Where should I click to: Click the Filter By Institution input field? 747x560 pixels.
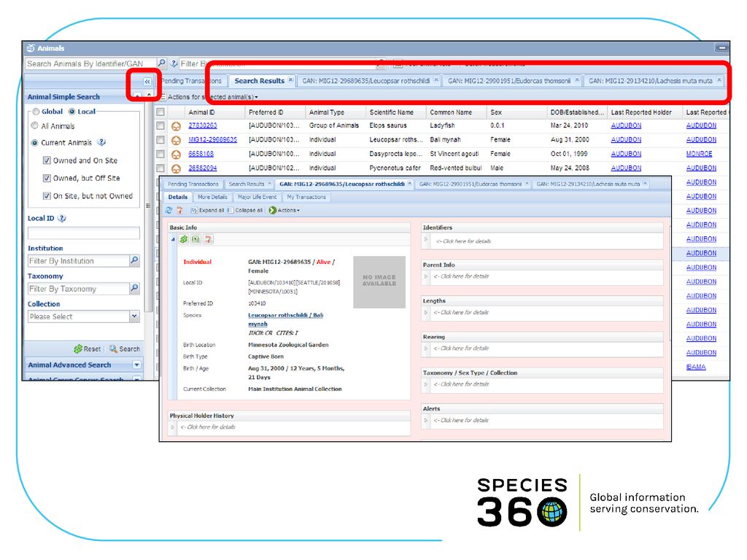click(79, 261)
